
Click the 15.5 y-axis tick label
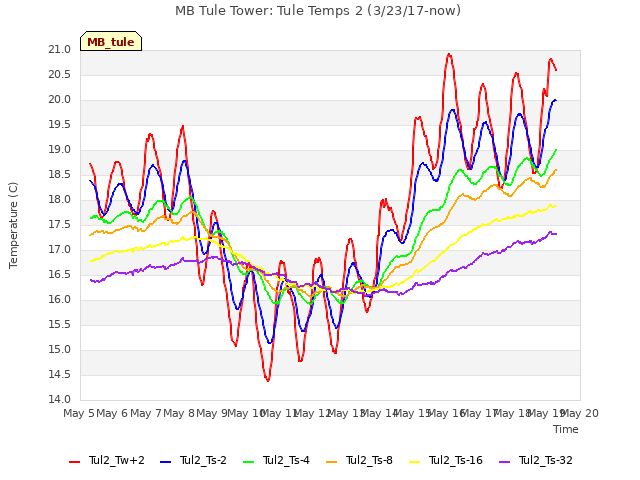click(60, 324)
